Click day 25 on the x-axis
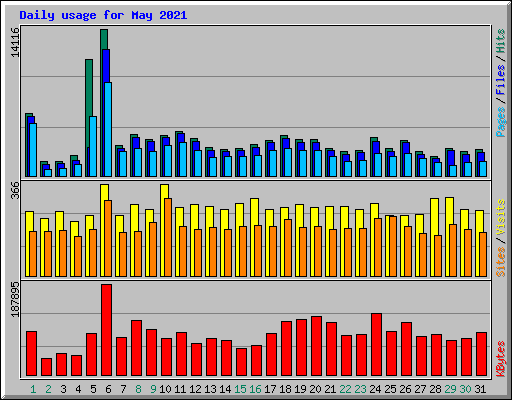The height and width of the screenshot is (400, 512). click(x=390, y=389)
